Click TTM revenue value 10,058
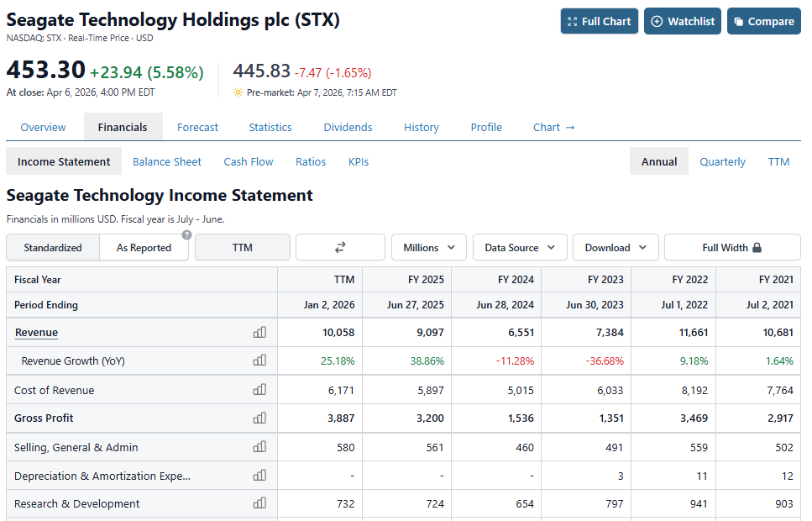812x521 pixels. pos(338,332)
